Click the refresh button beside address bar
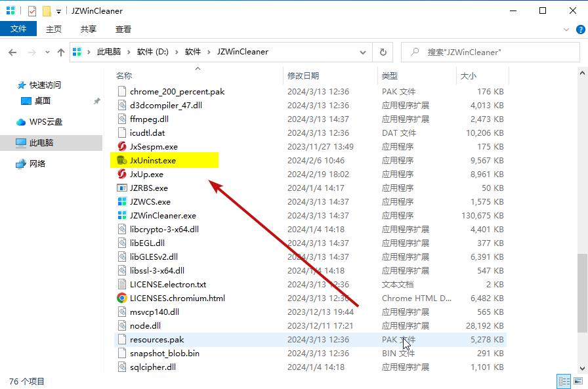 [x=383, y=52]
